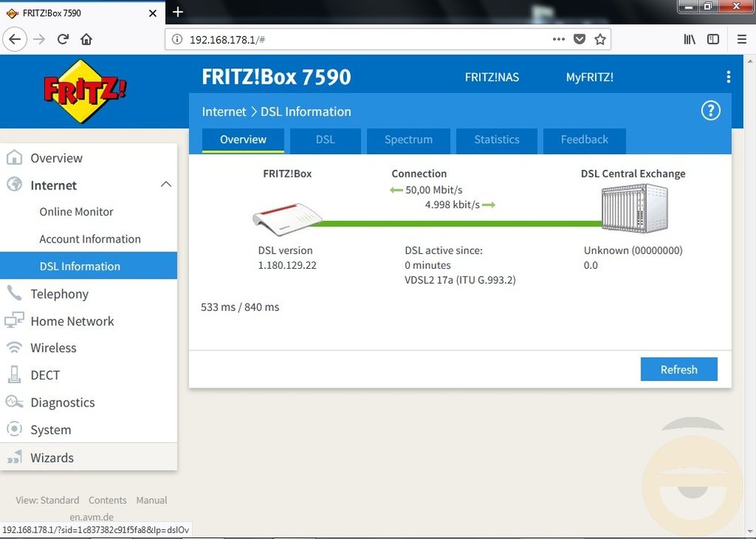Click the Overview house icon in sidebar
The height and width of the screenshot is (539, 756).
tap(14, 157)
